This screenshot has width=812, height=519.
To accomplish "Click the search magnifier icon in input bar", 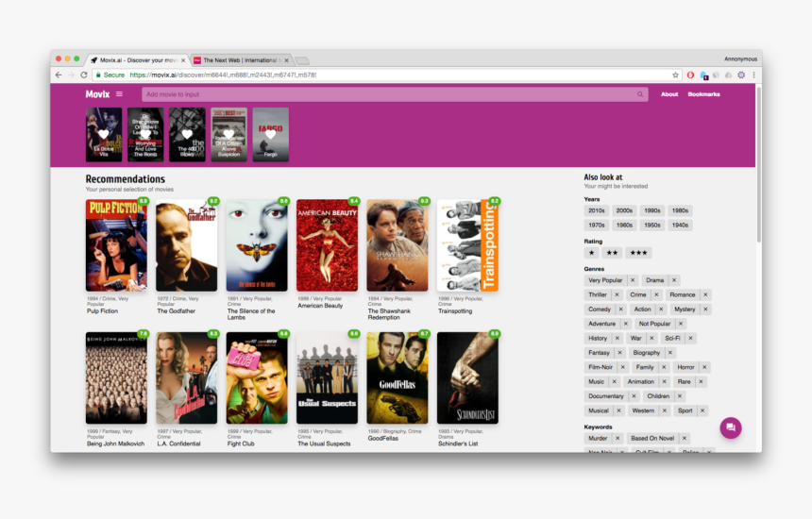I will 640,94.
